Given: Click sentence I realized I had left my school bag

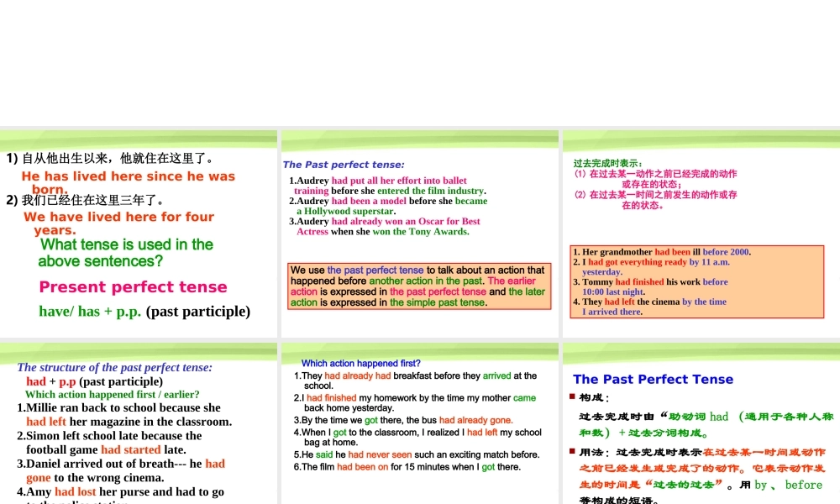Looking at the screenshot, I should 417,437.
